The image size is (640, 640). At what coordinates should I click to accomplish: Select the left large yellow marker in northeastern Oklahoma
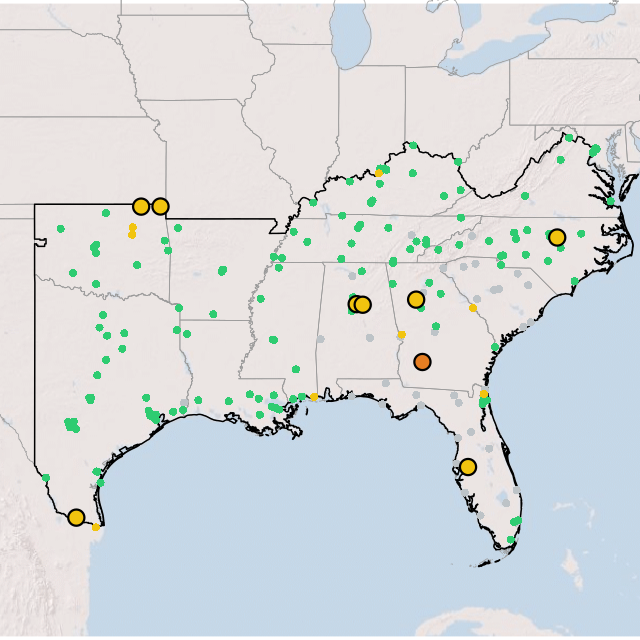click(x=141, y=207)
